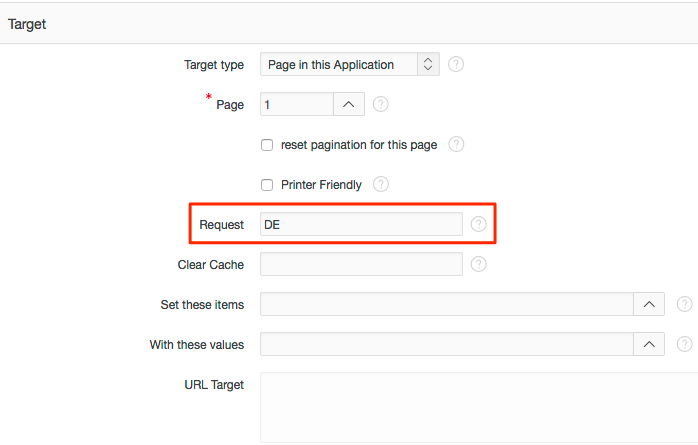Open help for Target type field

click(456, 64)
